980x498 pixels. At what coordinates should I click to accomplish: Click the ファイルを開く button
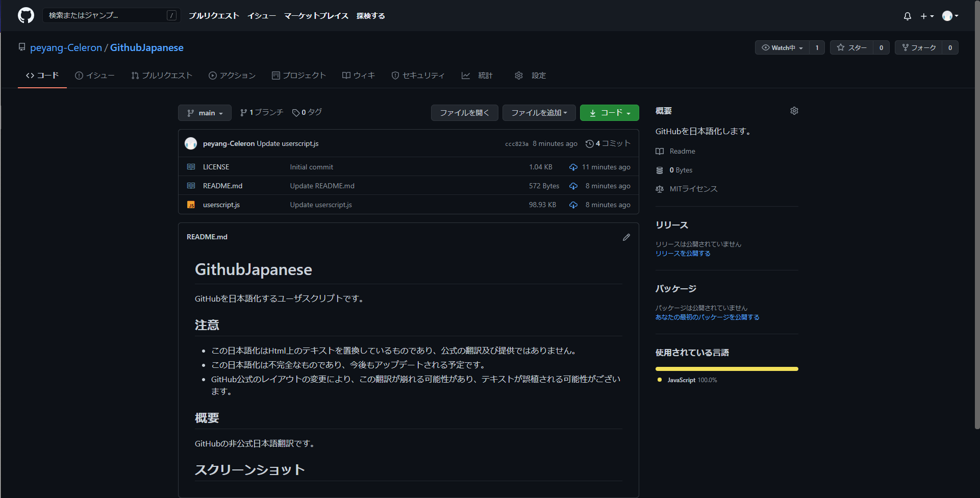click(465, 113)
